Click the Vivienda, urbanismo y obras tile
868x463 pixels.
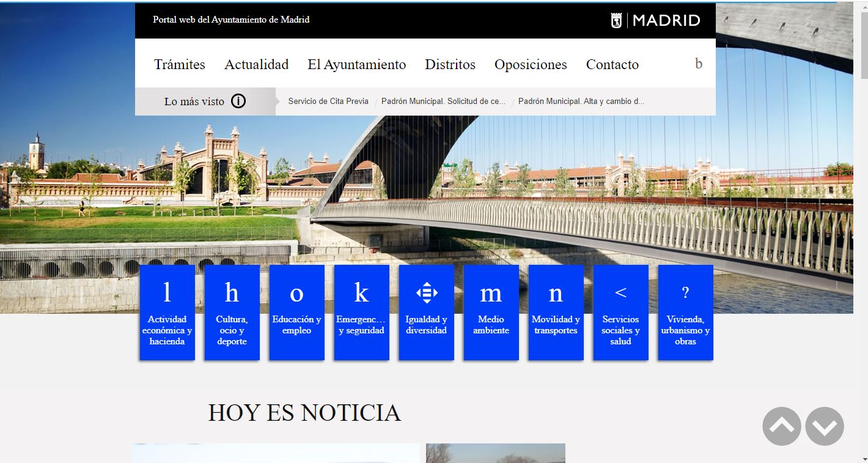point(685,312)
